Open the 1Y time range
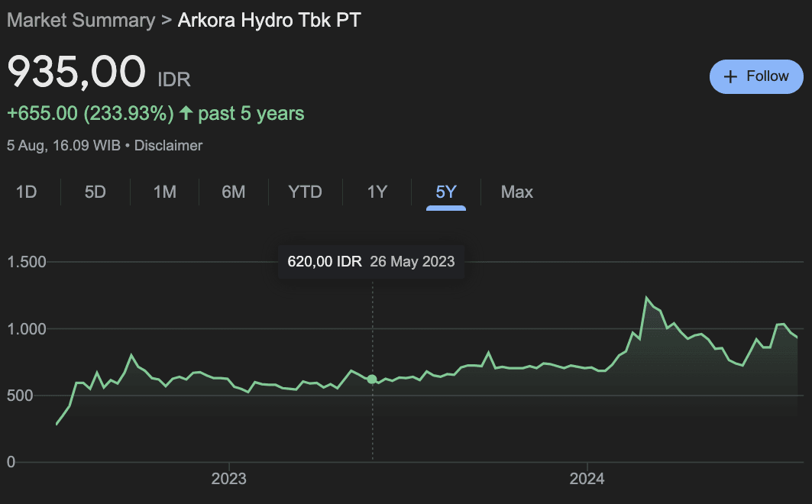Image resolution: width=812 pixels, height=504 pixels. (x=377, y=192)
